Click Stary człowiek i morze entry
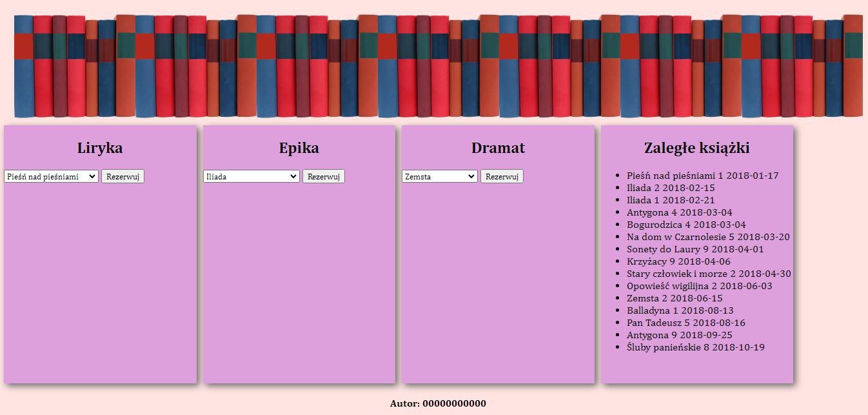The image size is (868, 415). [709, 274]
